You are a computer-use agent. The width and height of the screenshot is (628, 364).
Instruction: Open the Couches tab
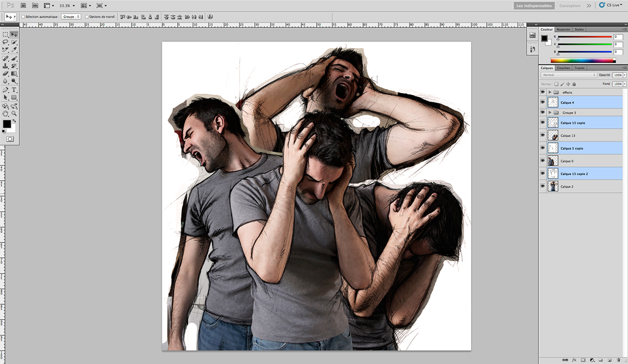coord(563,67)
